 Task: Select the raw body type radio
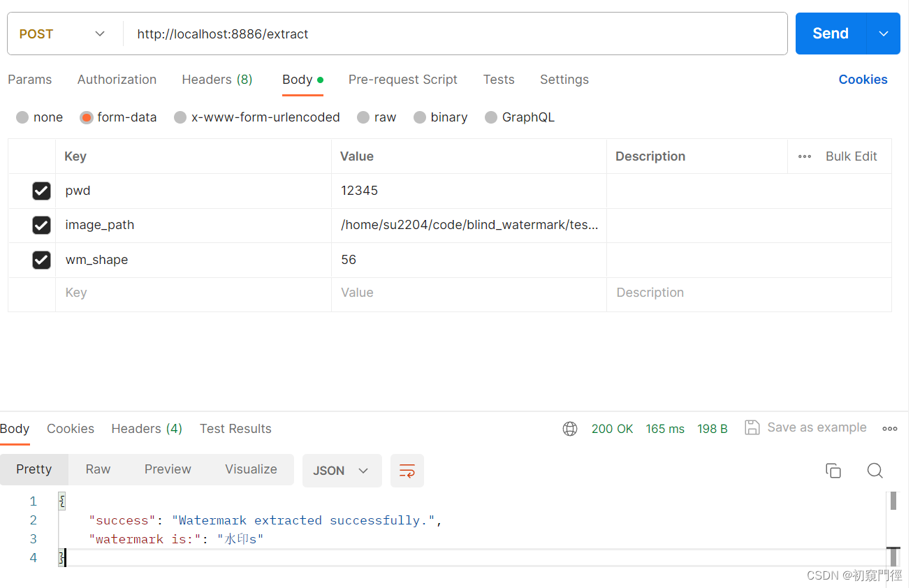point(363,117)
